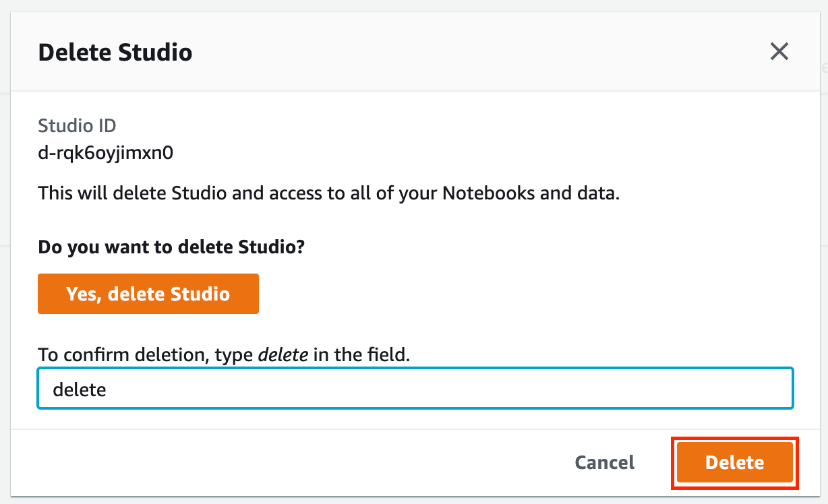This screenshot has width=828, height=504.
Task: Click the orange Delete button
Action: pos(734,462)
